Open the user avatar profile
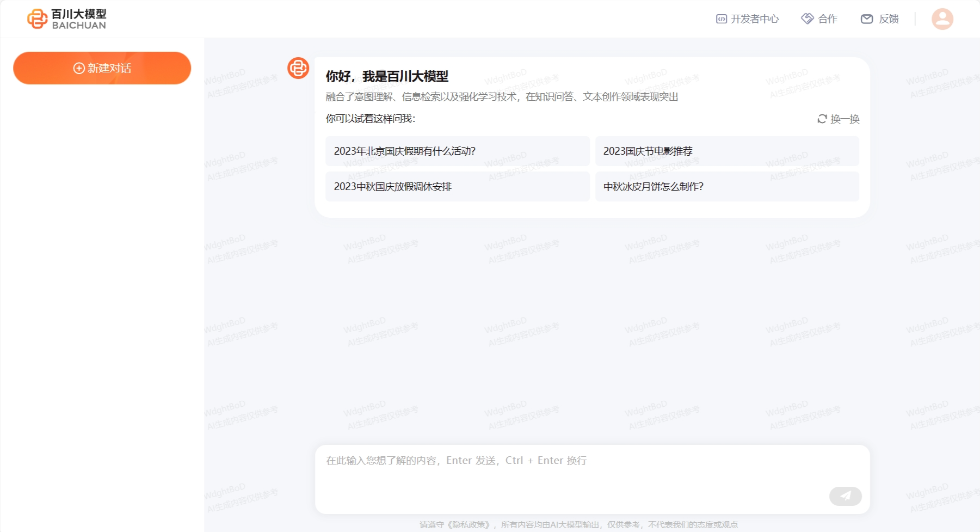This screenshot has height=532, width=980. tap(942, 19)
